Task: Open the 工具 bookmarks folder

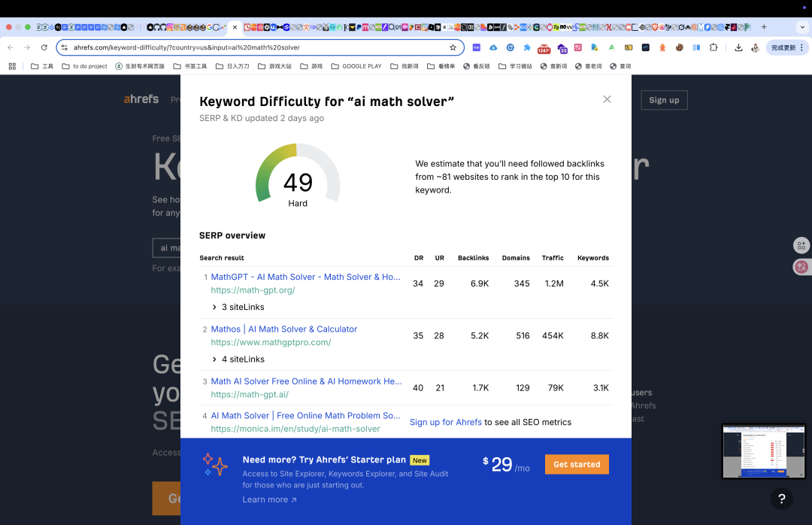Action: (x=42, y=66)
